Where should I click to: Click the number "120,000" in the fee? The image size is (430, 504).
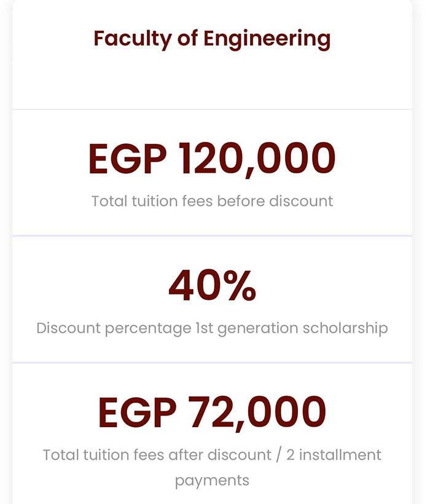point(257,159)
